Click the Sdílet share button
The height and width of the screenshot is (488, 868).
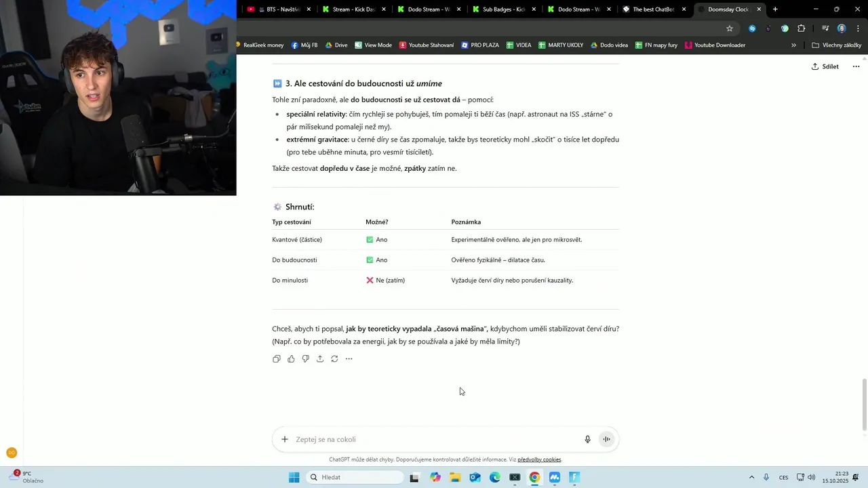click(x=825, y=66)
